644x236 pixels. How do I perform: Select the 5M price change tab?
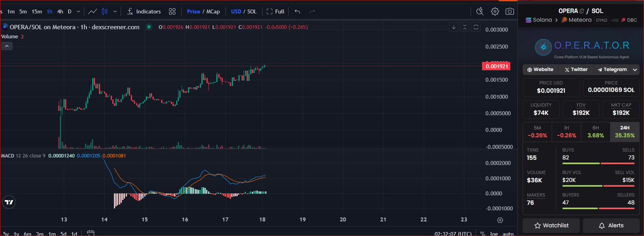point(537,132)
